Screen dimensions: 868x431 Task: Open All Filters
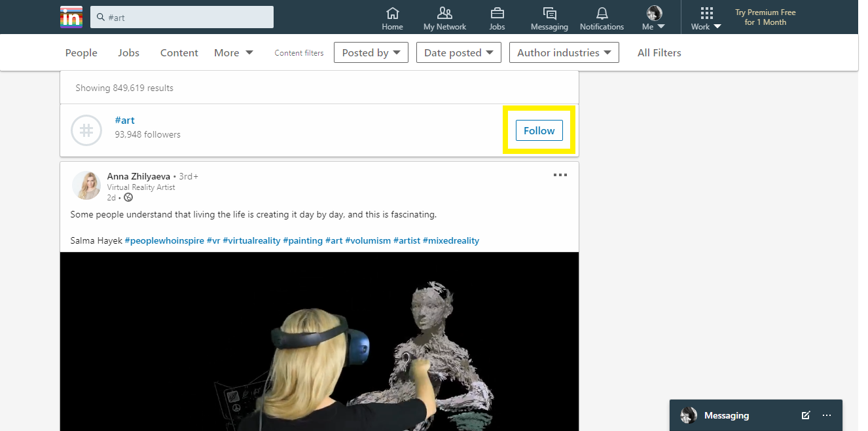click(x=659, y=52)
